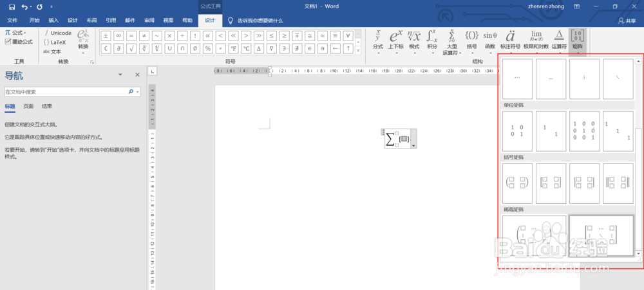Insert the infinity ∞ symbol
Screen dimensions: 644x290
[119, 35]
